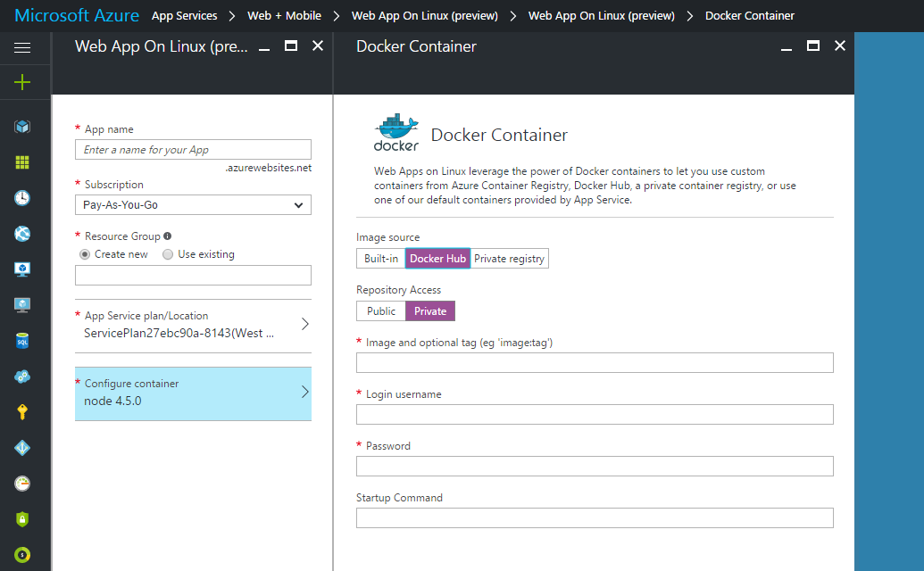
Task: Open the Subscription dropdown
Action: (x=193, y=205)
